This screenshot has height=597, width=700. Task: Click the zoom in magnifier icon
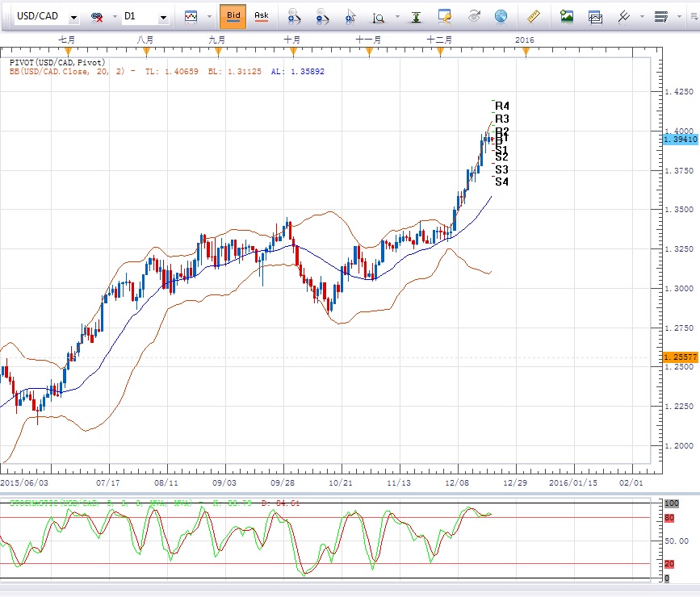[294, 16]
